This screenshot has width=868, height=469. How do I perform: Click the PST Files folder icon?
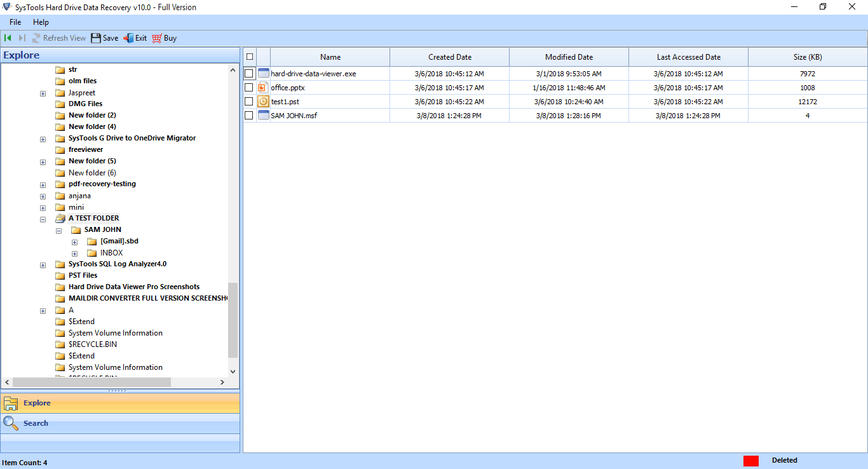(x=60, y=276)
